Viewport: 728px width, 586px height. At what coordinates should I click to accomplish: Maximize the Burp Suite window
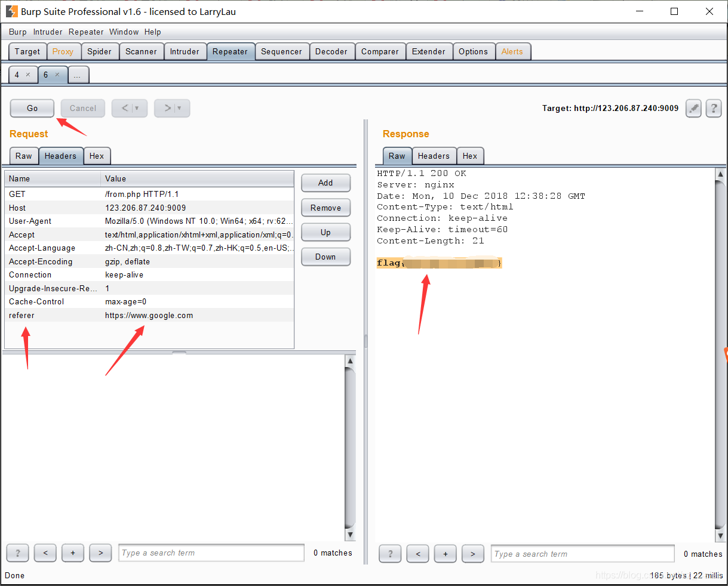[x=674, y=11]
